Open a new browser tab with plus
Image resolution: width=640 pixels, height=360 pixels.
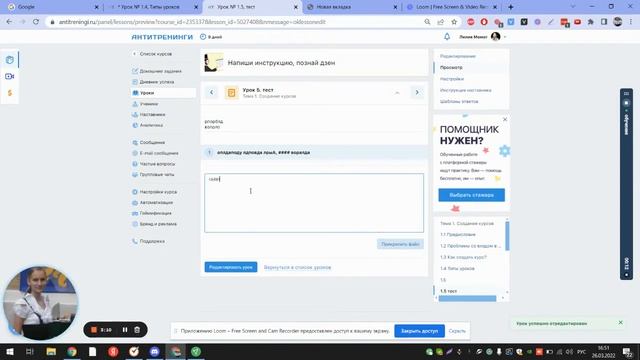pyautogui.click(x=511, y=7)
